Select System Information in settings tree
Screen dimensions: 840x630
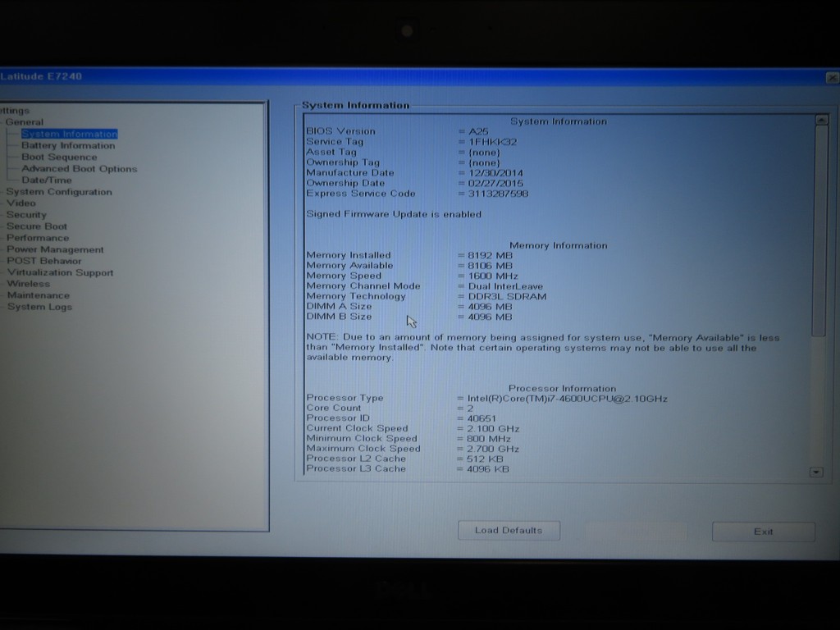click(69, 134)
